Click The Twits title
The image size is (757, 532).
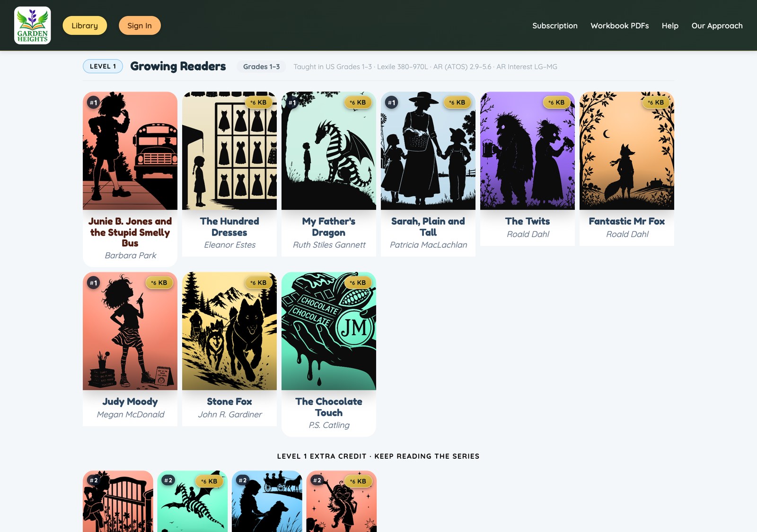(528, 221)
